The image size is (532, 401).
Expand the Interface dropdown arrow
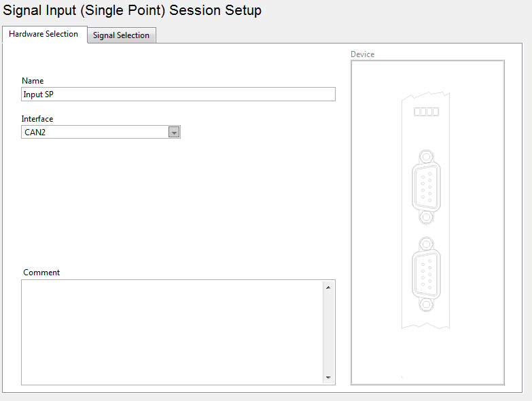[x=174, y=133]
